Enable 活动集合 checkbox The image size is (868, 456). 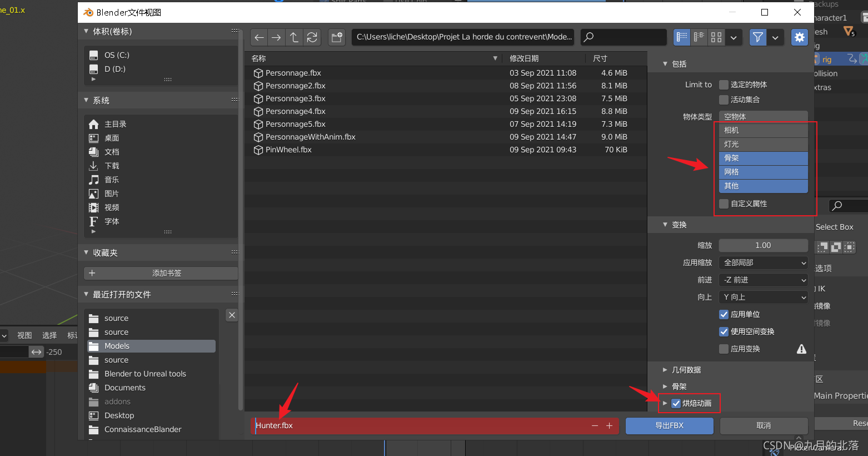coord(724,100)
